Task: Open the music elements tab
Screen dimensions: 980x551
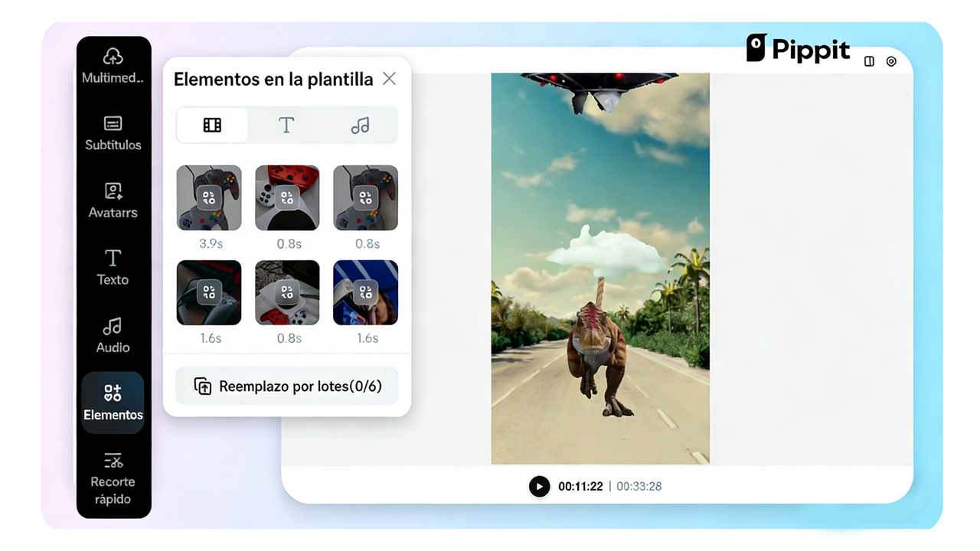Action: pyautogui.click(x=360, y=125)
